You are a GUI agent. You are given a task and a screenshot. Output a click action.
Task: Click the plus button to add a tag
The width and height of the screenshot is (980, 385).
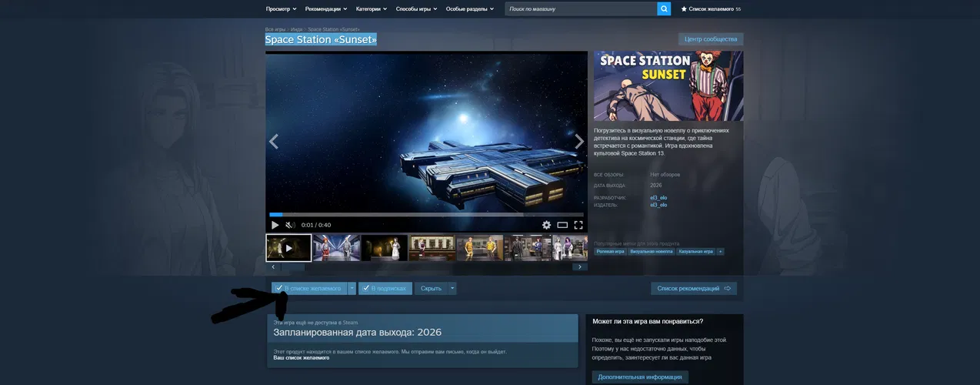coord(720,251)
